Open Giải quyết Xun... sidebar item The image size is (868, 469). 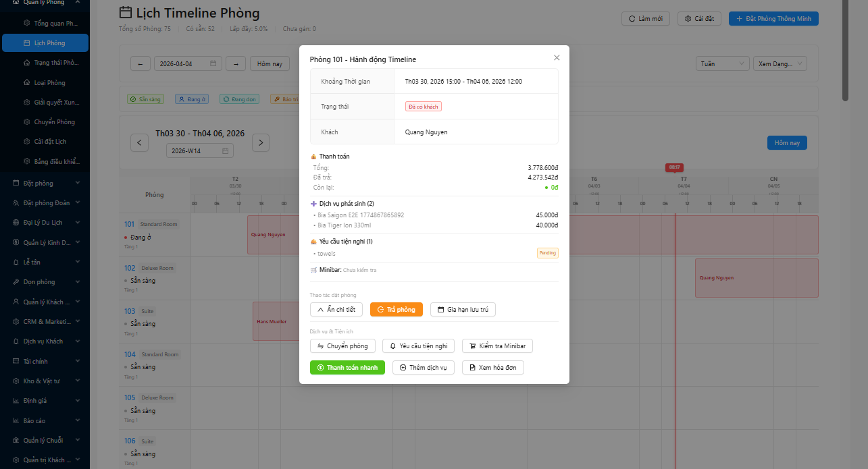point(45,102)
